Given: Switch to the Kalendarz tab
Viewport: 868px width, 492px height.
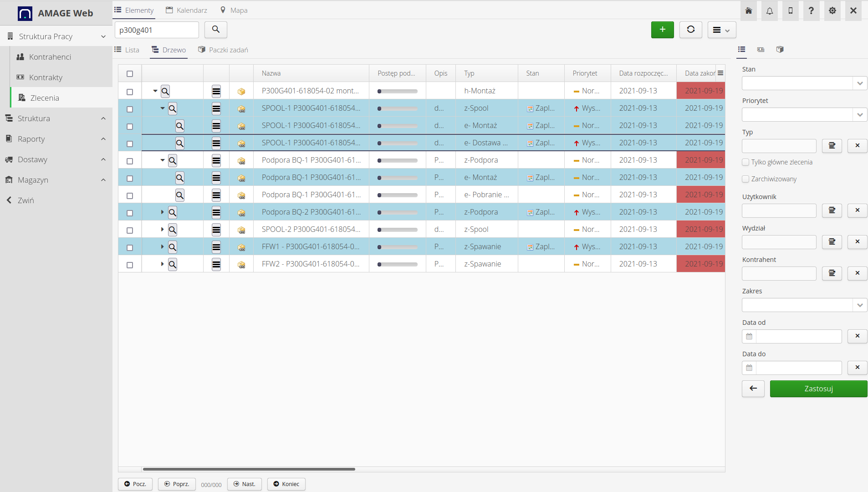Looking at the screenshot, I should (186, 10).
